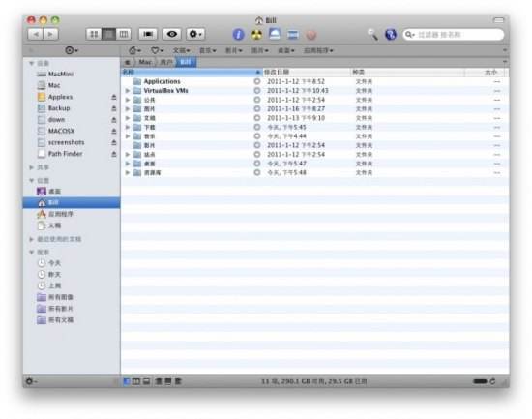Collapse the devices section above MacMini
Image resolution: width=532 pixels, height=419 pixels.
point(32,63)
